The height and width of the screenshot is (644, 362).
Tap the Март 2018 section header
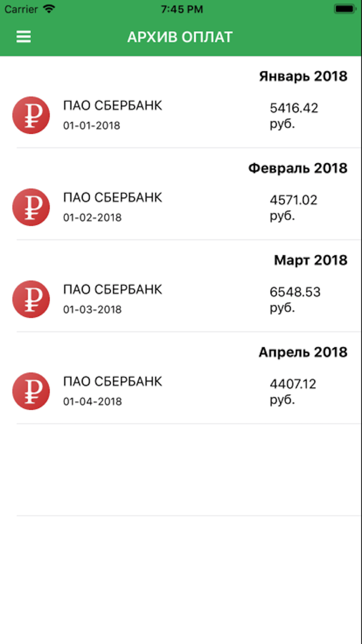click(311, 260)
